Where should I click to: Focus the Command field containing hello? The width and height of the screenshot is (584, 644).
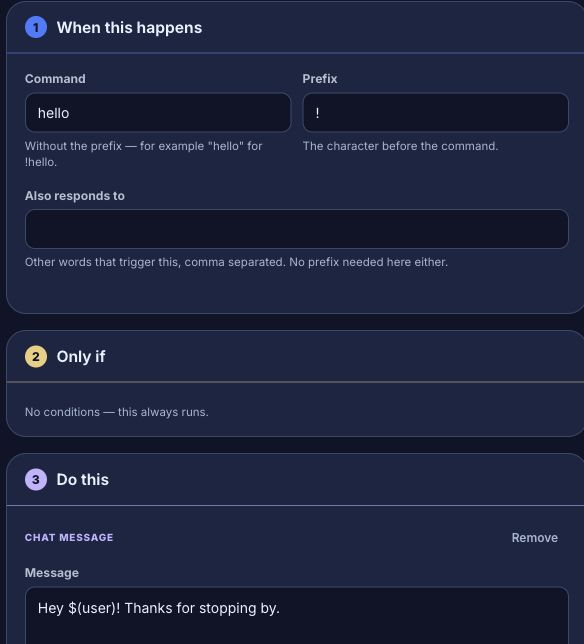click(158, 113)
